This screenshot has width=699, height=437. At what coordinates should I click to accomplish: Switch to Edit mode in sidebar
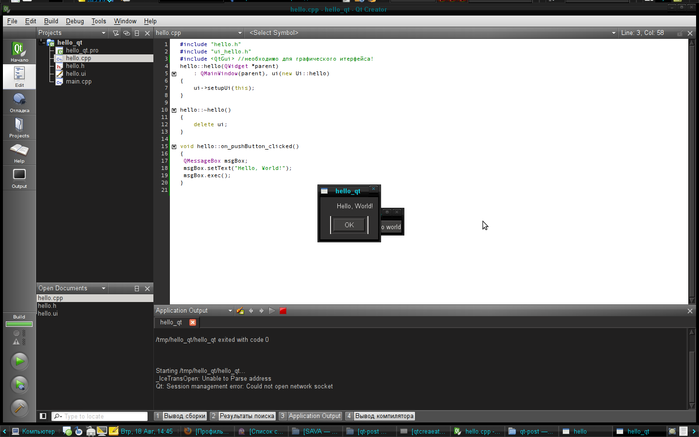coord(19,76)
